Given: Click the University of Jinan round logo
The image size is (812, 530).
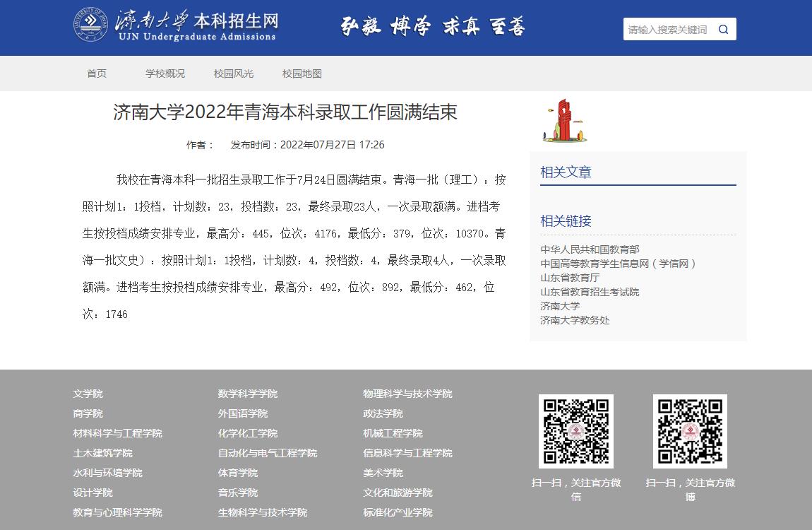Looking at the screenshot, I should tap(91, 24).
